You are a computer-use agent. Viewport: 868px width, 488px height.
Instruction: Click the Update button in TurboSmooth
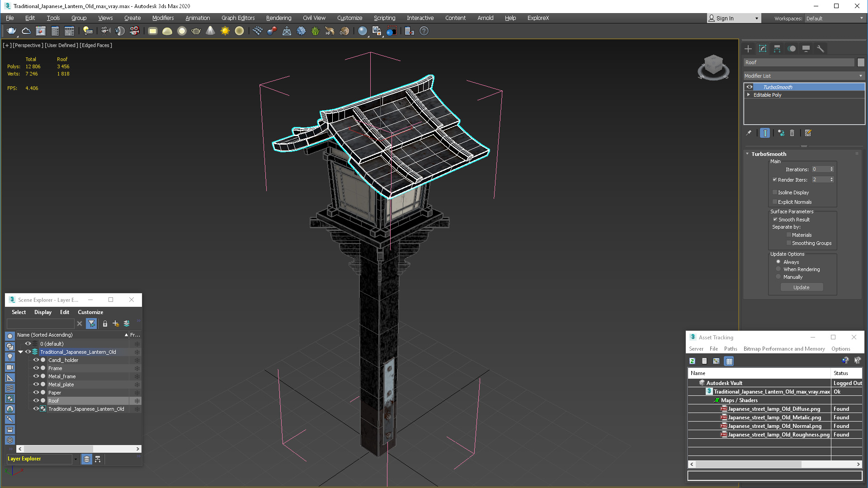[x=801, y=286]
